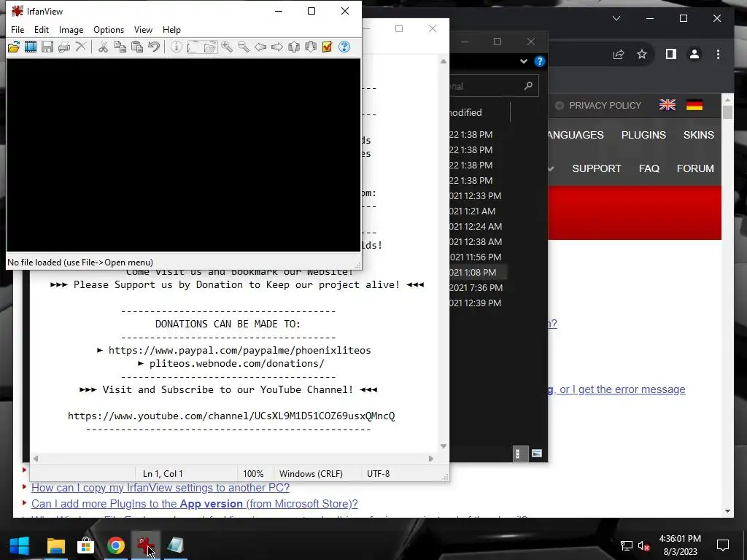This screenshot has width=747, height=560.
Task: Click the Paste clipboard icon
Action: (x=136, y=47)
